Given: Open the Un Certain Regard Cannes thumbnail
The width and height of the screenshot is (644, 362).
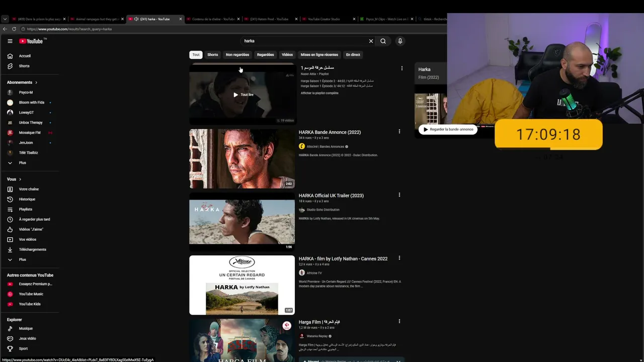Looking at the screenshot, I should point(242,285).
